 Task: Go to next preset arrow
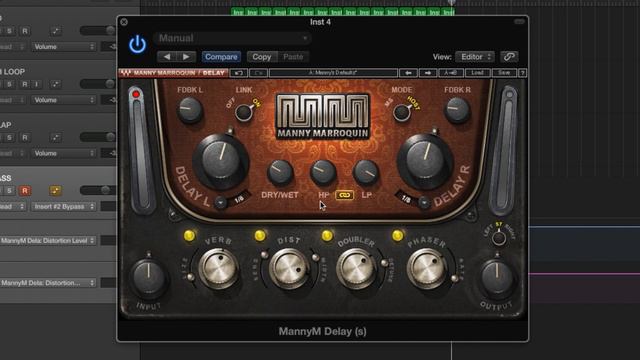[x=186, y=57]
